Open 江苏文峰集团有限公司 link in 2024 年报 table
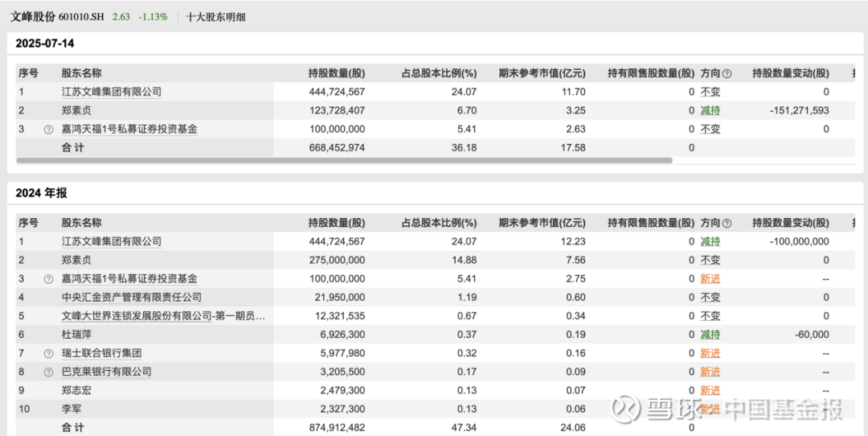Screen dimensions: 868x436 click(111, 241)
